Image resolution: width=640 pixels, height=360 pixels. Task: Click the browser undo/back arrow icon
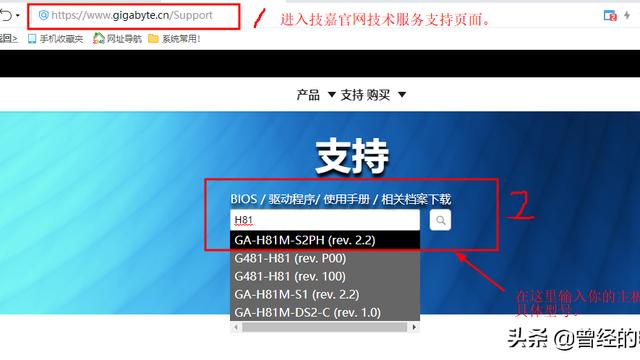6,16
